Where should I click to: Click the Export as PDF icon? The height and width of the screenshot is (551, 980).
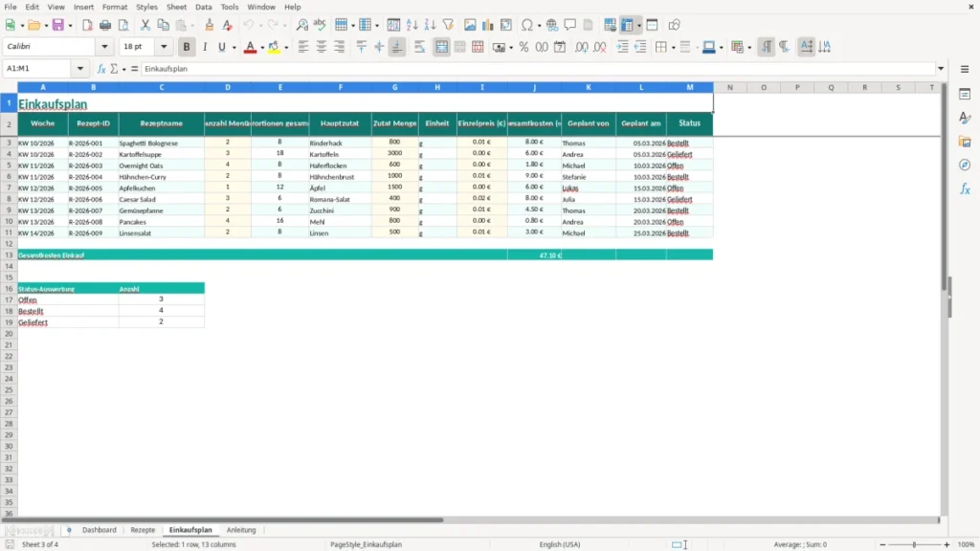click(x=87, y=25)
